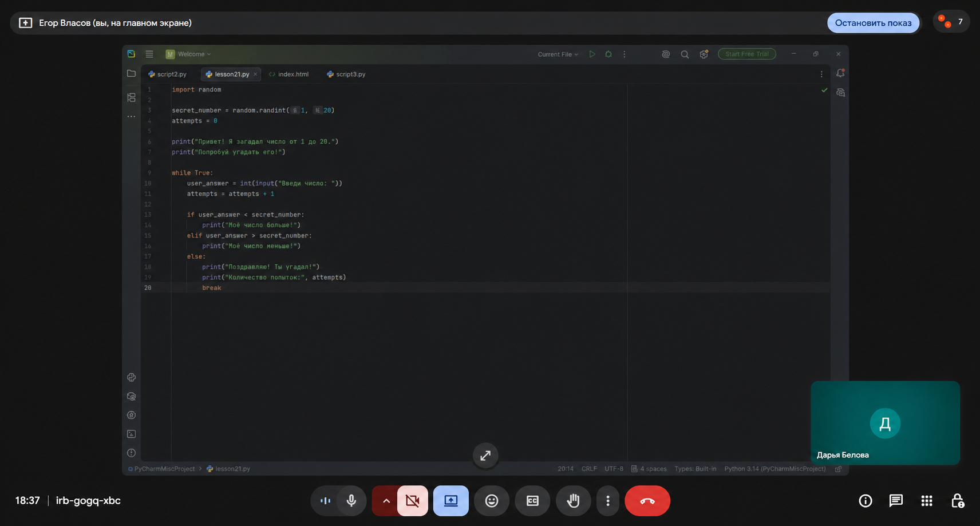Screen dimensions: 980x526
Task: Open the 4 spaces indent settings
Action: click(649, 469)
